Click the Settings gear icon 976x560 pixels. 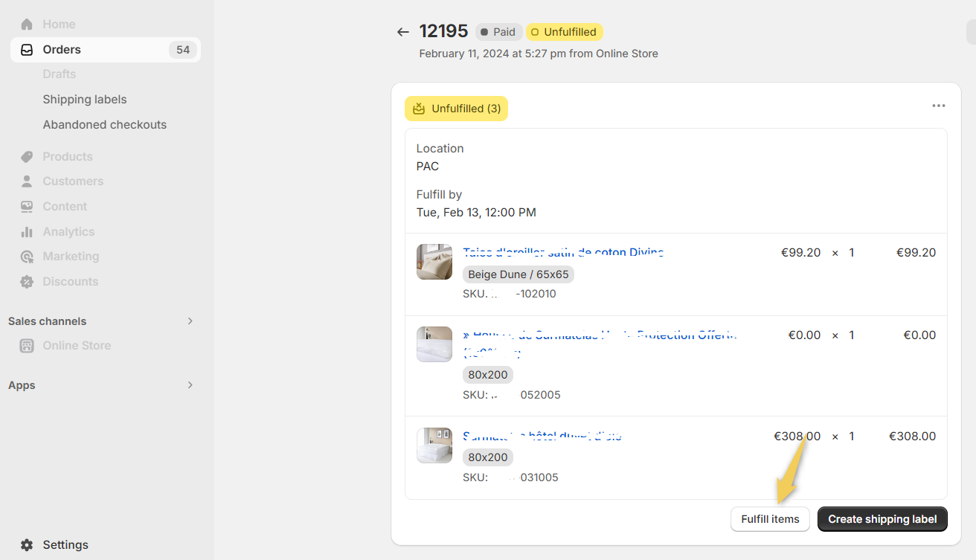tap(27, 545)
